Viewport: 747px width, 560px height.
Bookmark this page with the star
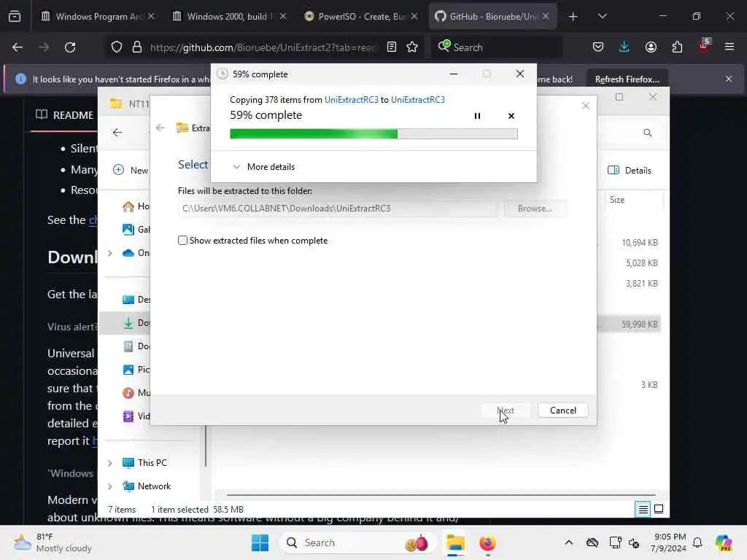pyautogui.click(x=412, y=47)
